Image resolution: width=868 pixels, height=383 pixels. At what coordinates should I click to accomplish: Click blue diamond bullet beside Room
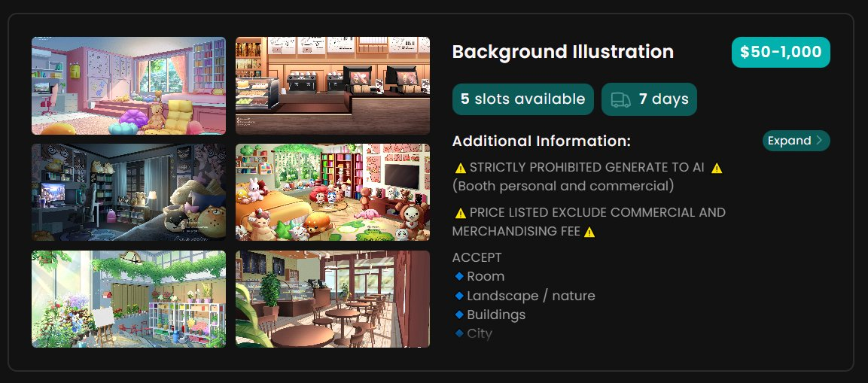tap(459, 276)
